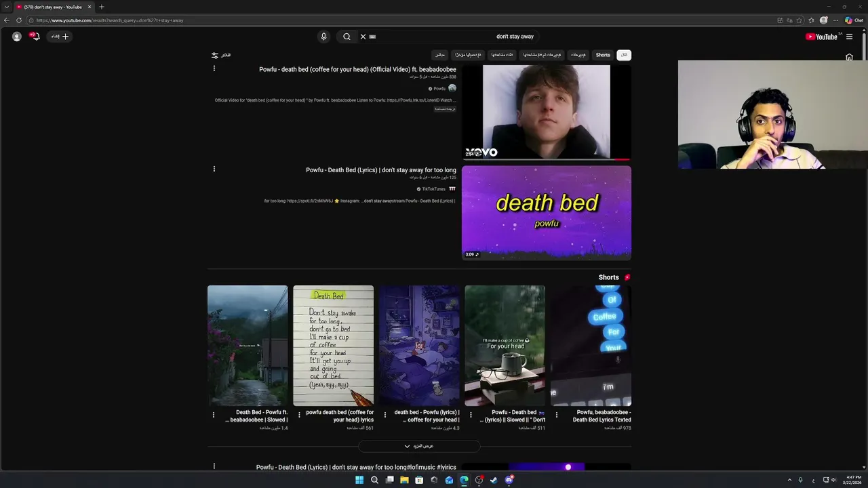Open the title 'Powfu - Death Bed (Lyrics) | don't stay away'

(x=381, y=170)
